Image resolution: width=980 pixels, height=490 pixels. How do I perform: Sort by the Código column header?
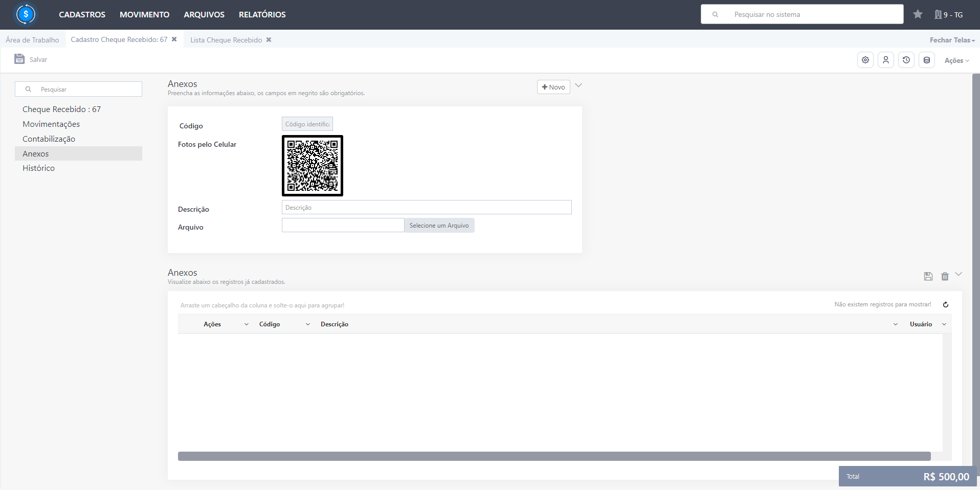pyautogui.click(x=270, y=324)
